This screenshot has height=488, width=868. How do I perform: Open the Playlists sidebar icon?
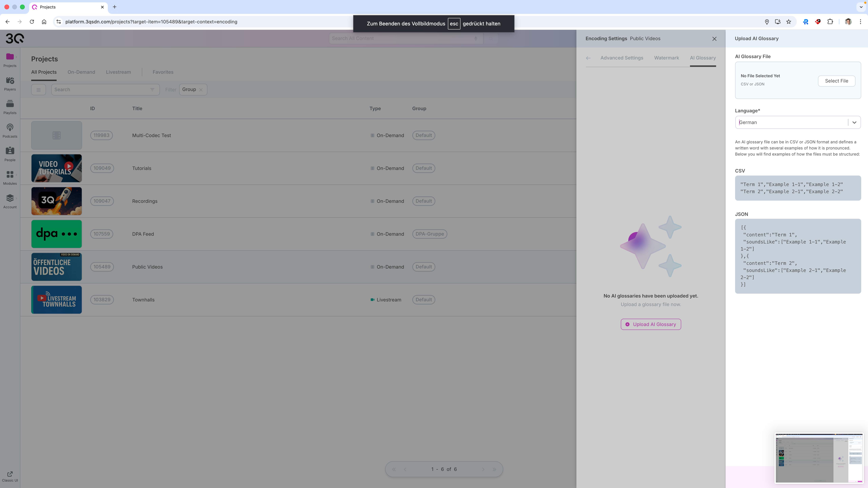coord(10,107)
